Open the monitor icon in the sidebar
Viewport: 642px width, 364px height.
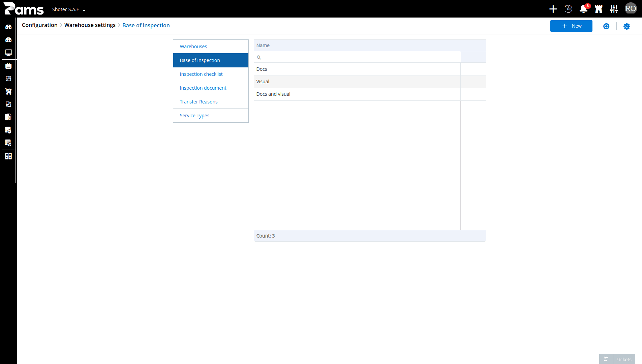(8, 53)
